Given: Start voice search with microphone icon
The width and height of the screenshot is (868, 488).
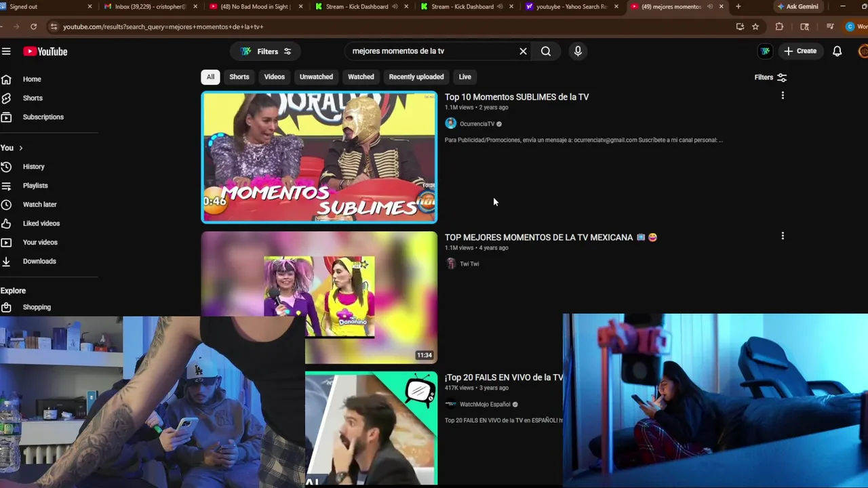Looking at the screenshot, I should [578, 51].
